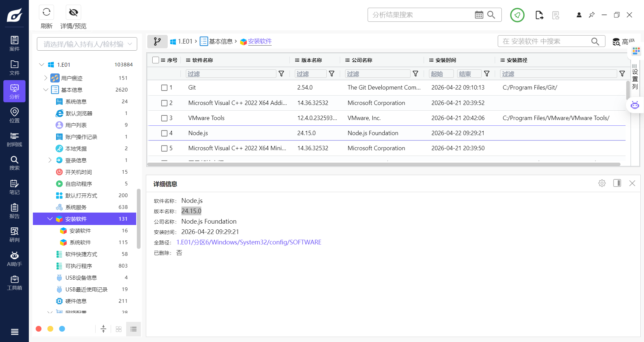
Task: Switch to list view in tree footer
Action: [133, 329]
